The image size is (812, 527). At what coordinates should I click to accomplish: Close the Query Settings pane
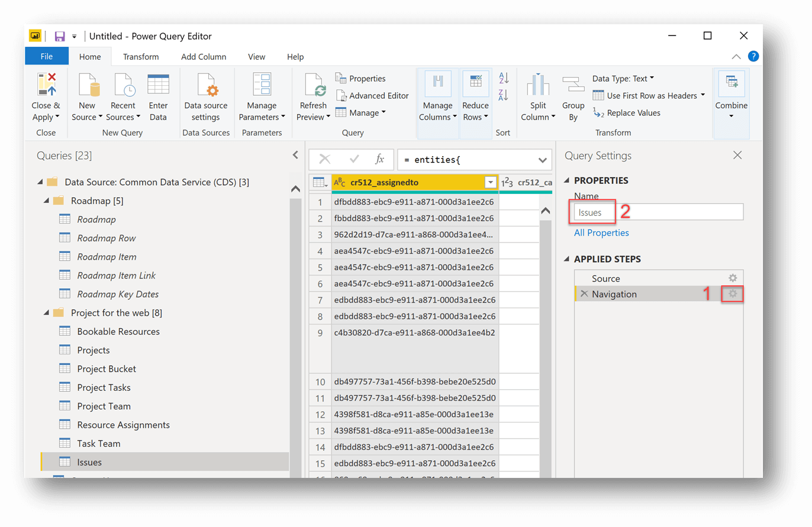[x=737, y=156]
